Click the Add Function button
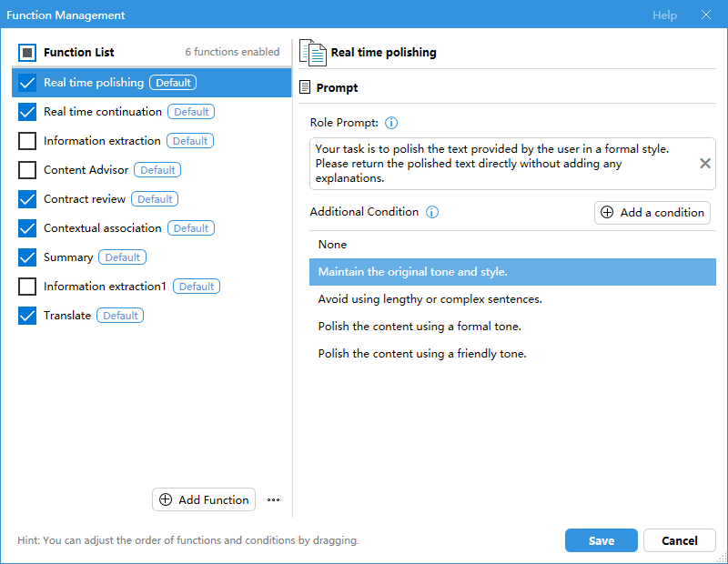The width and height of the screenshot is (728, 564). [x=204, y=499]
